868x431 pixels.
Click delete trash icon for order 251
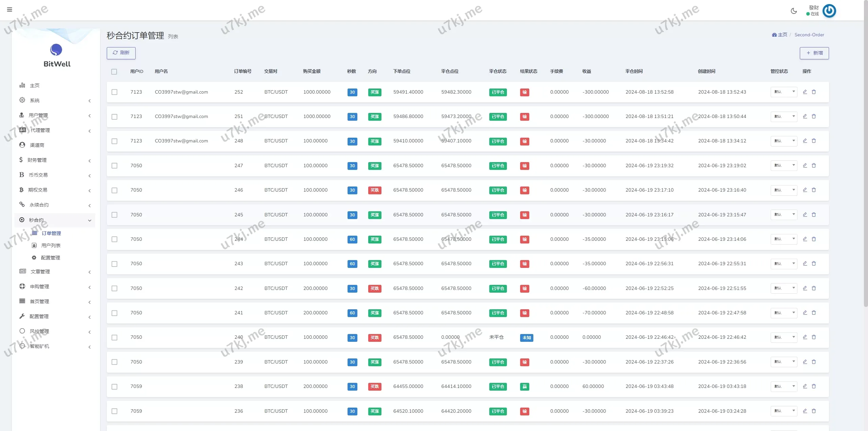pos(814,116)
